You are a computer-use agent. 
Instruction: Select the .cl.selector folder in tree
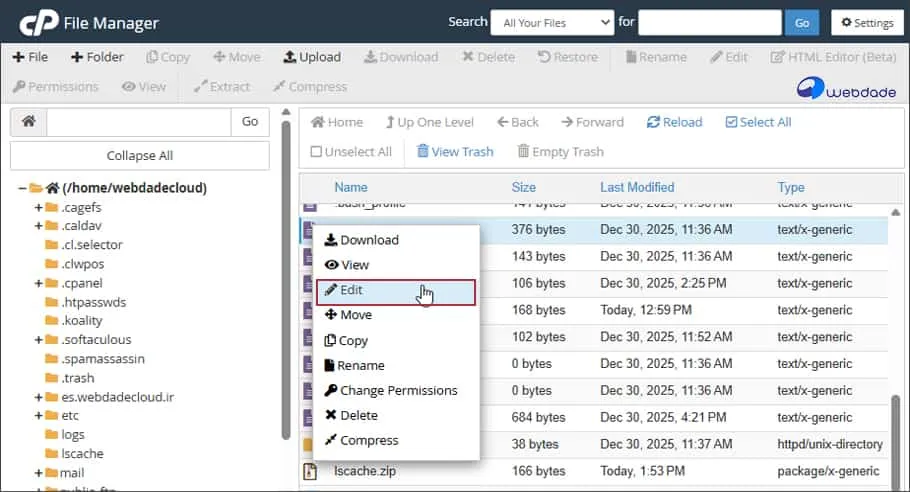[92, 245]
